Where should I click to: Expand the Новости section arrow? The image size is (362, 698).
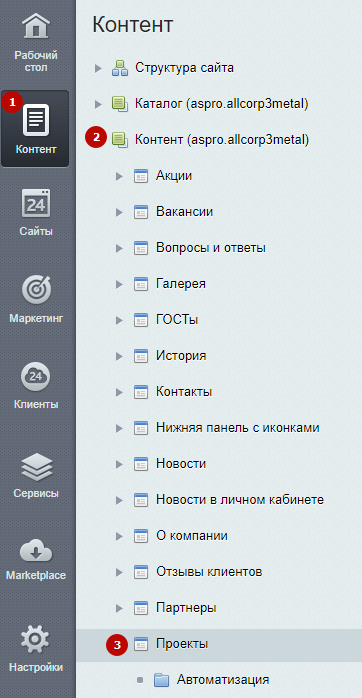click(119, 464)
